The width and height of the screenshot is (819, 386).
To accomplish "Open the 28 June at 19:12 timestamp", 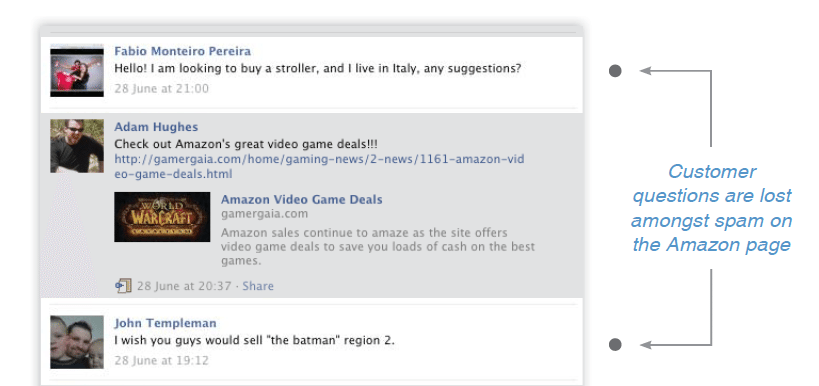I will 161,360.
